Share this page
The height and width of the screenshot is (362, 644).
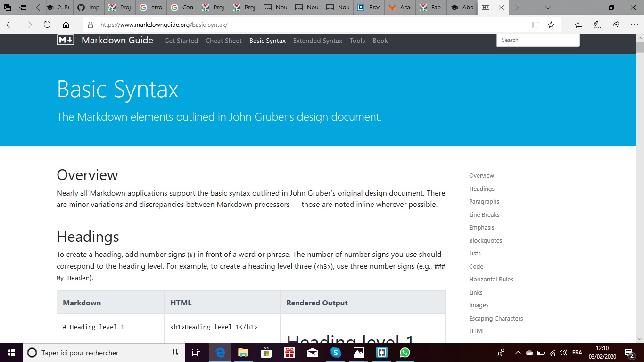(615, 25)
